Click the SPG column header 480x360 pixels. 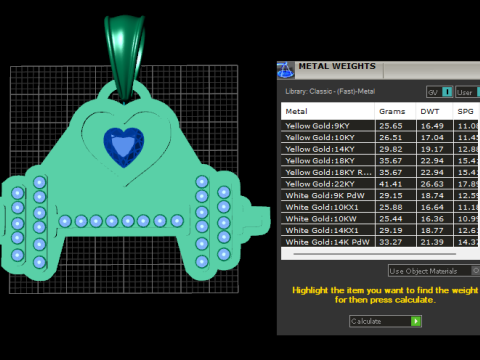click(x=466, y=111)
